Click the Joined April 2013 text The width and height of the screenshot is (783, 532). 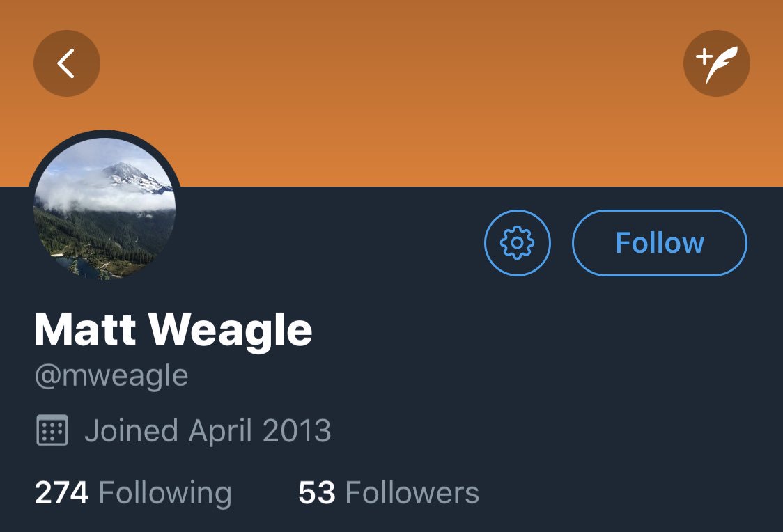208,430
